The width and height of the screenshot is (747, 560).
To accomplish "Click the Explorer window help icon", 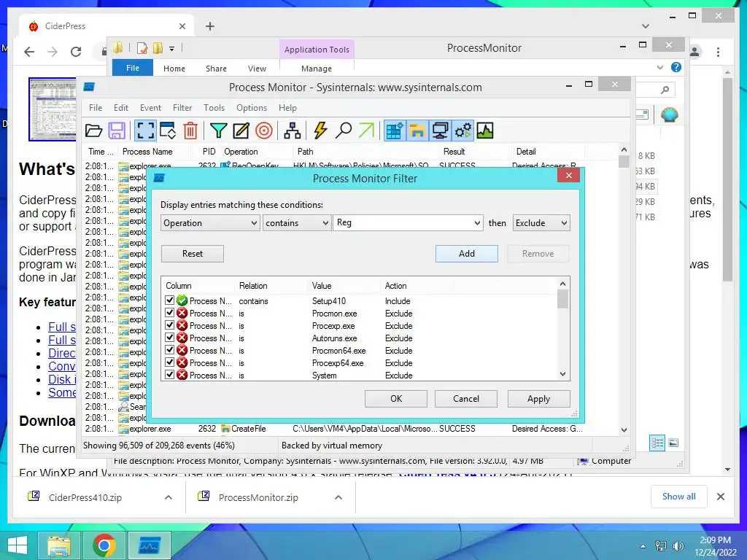I will tap(676, 67).
